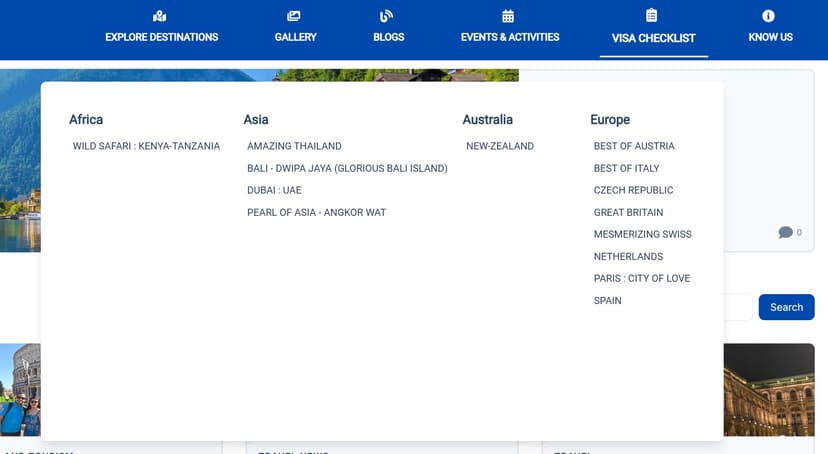Go to the Blogs menu item

389,37
